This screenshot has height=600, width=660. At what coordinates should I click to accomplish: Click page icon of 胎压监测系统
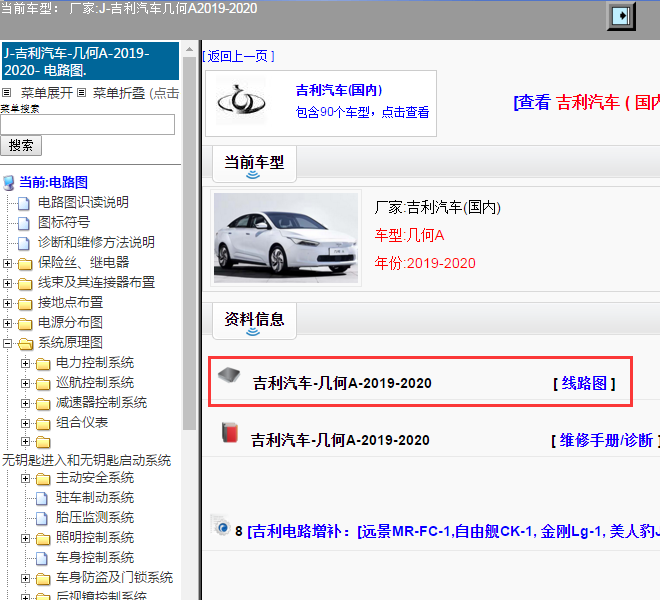coord(42,518)
